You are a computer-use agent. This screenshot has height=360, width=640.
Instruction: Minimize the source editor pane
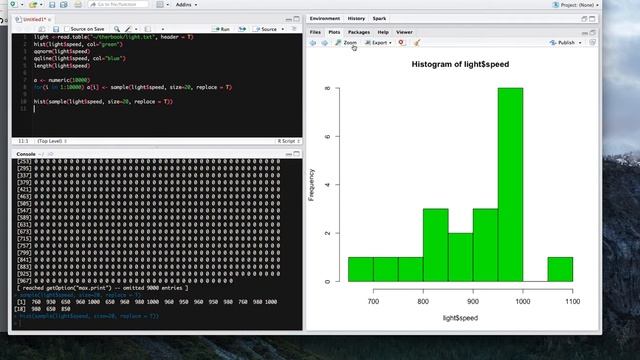click(289, 19)
